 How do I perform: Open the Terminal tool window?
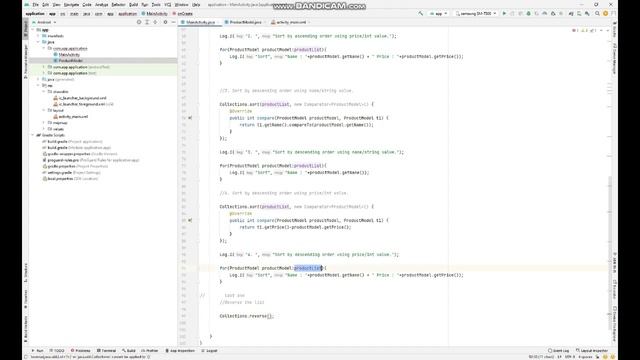(107, 351)
